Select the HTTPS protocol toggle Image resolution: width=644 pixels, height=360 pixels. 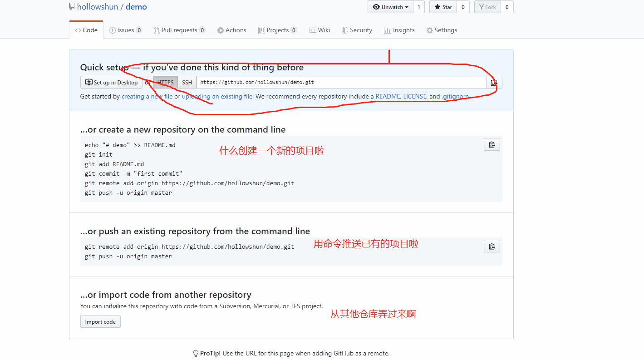[166, 83]
